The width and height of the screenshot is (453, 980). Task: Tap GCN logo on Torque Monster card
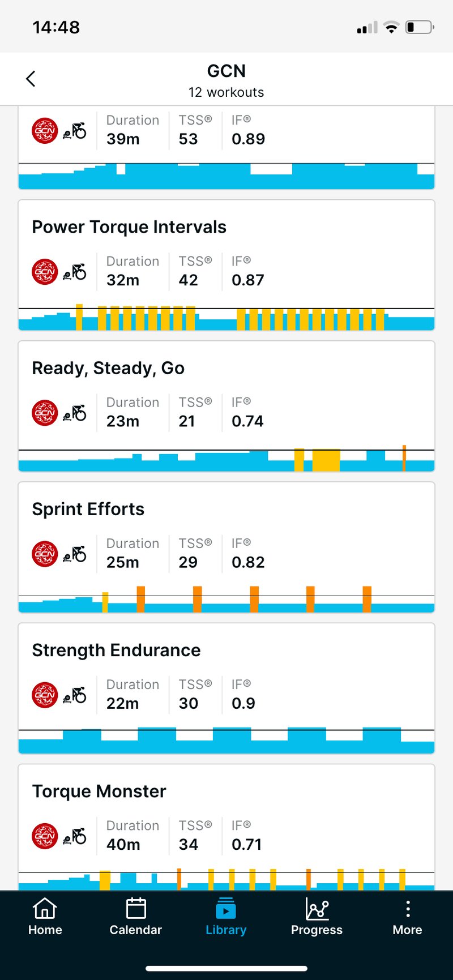tap(45, 836)
